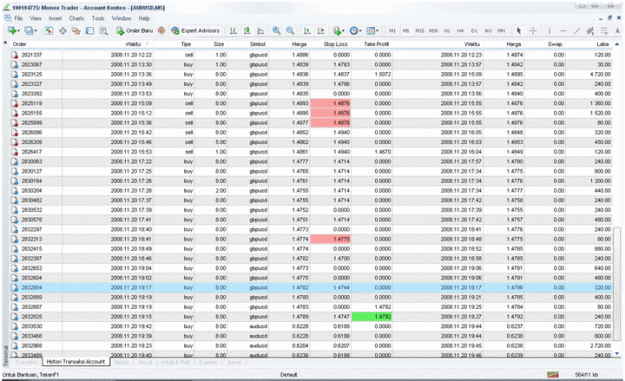
Task: Zoom out on the chart
Action: click(x=290, y=31)
